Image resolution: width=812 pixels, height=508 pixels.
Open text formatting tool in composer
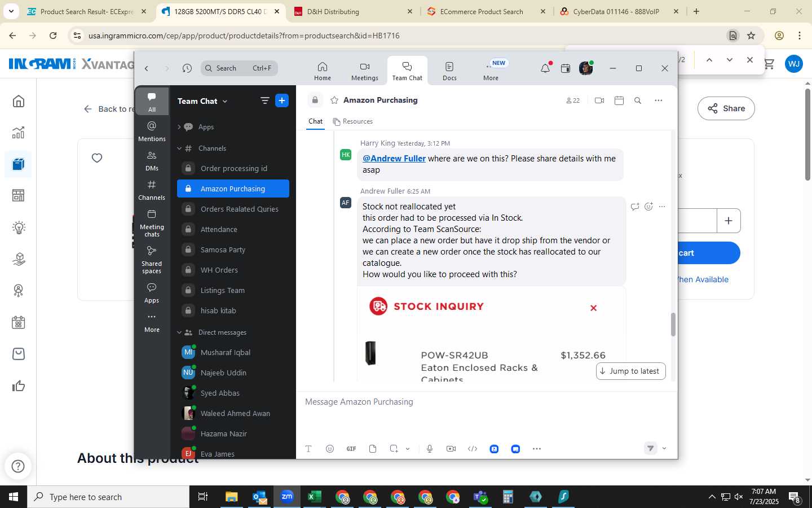[x=308, y=449]
